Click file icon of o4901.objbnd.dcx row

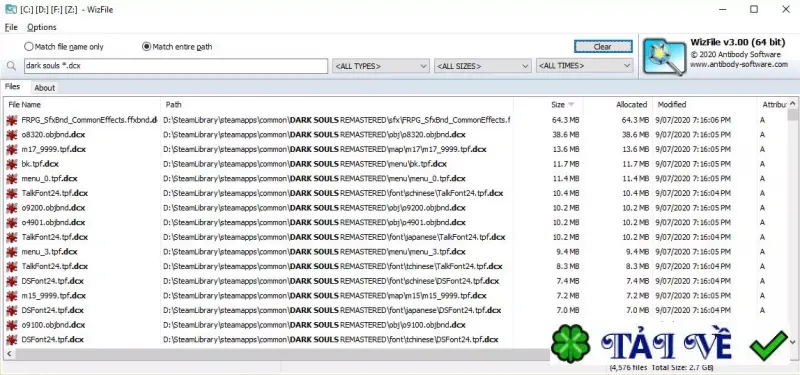point(12,222)
